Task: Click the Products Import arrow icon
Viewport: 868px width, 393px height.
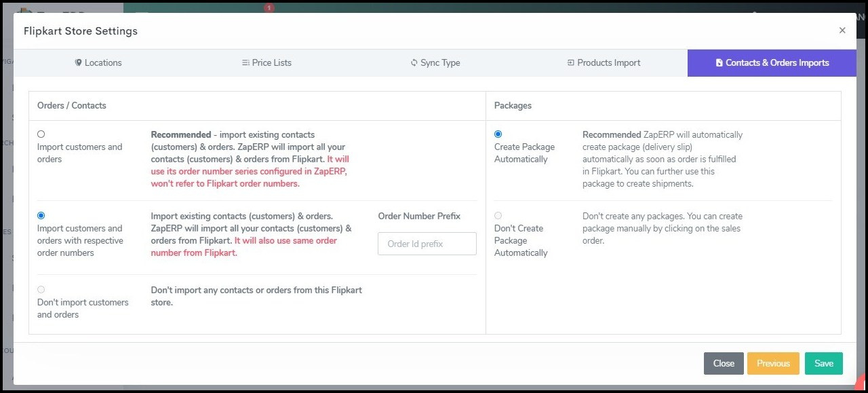Action: click(x=571, y=62)
